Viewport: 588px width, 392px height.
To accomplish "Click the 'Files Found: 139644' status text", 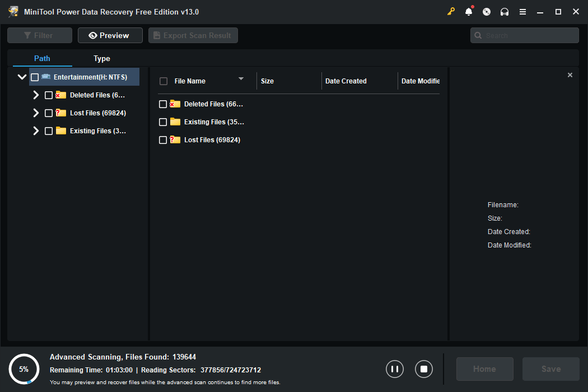I will click(x=161, y=357).
